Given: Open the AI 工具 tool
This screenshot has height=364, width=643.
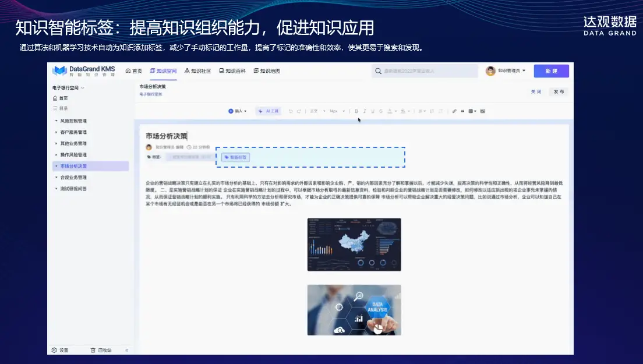Looking at the screenshot, I should coord(269,111).
